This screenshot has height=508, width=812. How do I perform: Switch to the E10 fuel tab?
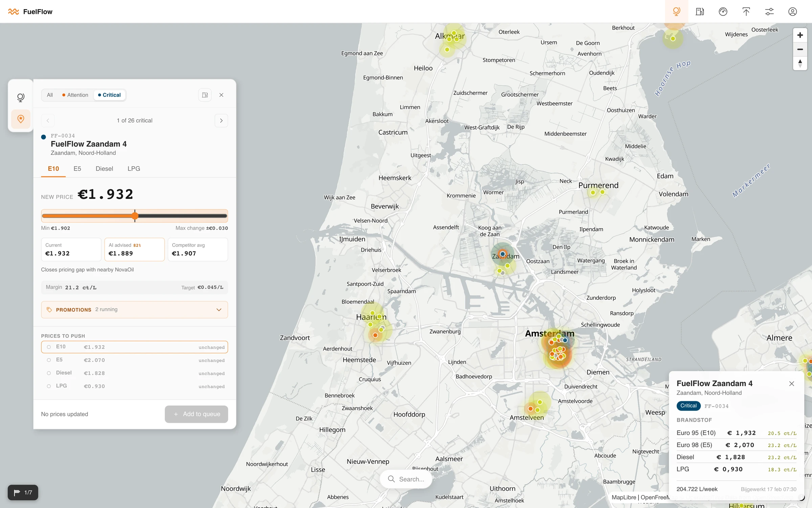tap(53, 169)
